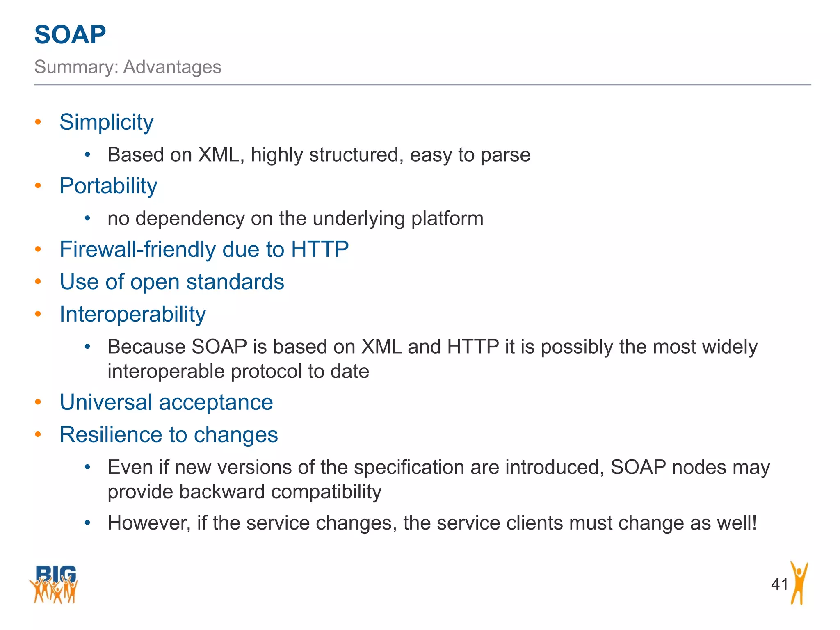Viewport: 840px width, 630px height.
Task: Click Firewall-friendly due to HTTP heading
Action: click(204, 249)
